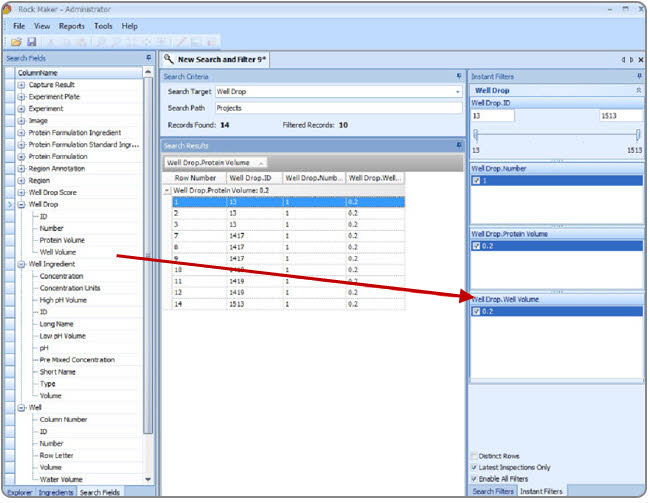This screenshot has height=503, width=650.
Task: Click the Search Fields scroll down arrow
Action: (x=148, y=479)
